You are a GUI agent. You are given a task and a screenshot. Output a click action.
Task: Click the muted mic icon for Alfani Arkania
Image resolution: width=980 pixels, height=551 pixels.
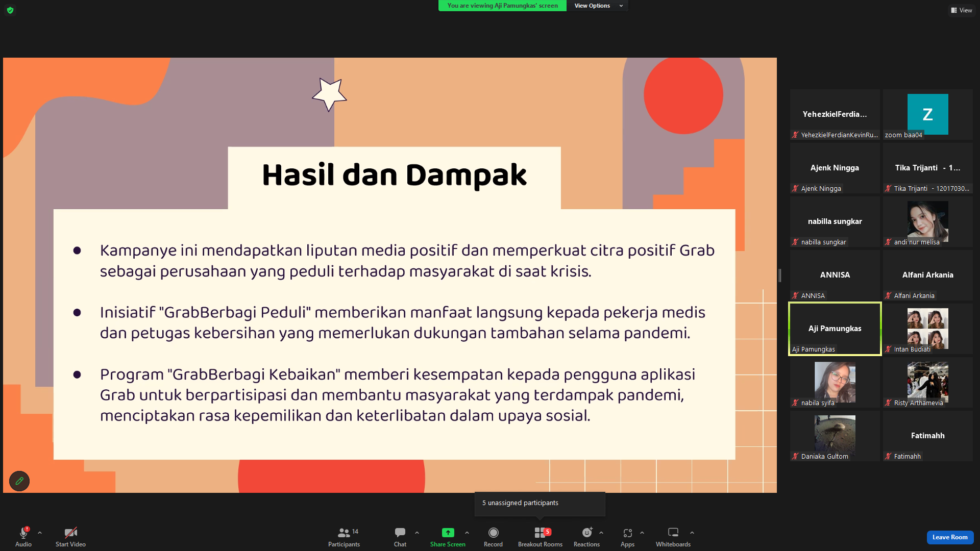point(888,295)
